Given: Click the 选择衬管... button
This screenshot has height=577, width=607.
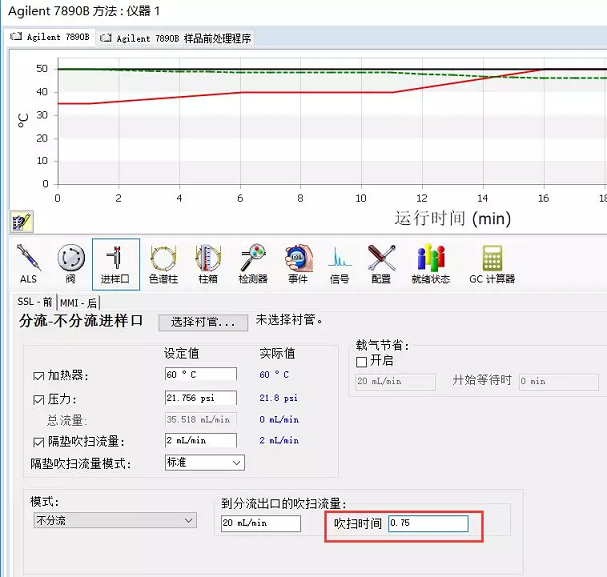Looking at the screenshot, I should pyautogui.click(x=203, y=322).
